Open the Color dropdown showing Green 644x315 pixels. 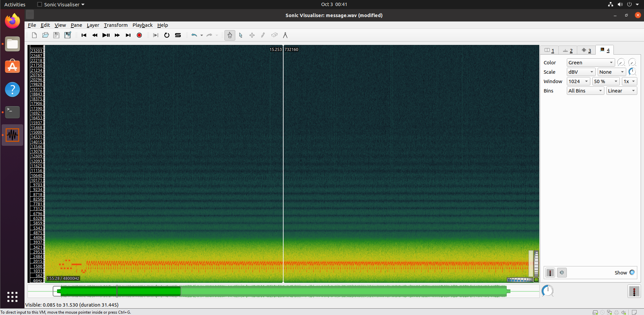(590, 62)
